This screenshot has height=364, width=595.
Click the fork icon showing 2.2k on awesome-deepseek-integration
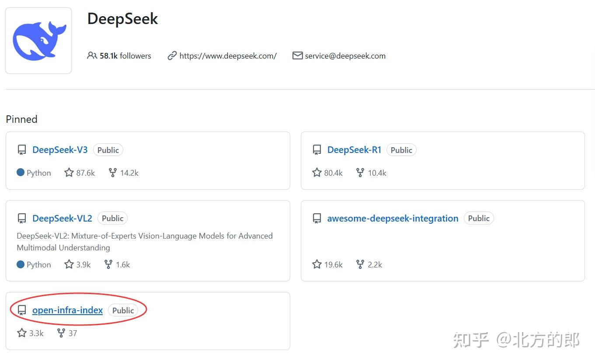359,264
